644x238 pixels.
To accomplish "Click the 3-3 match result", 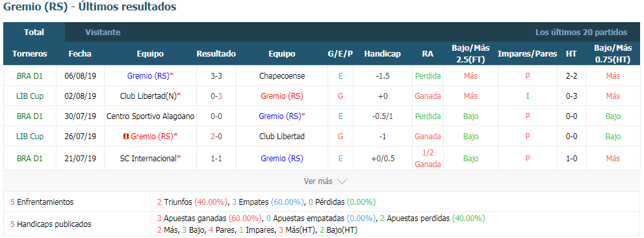I will [216, 76].
